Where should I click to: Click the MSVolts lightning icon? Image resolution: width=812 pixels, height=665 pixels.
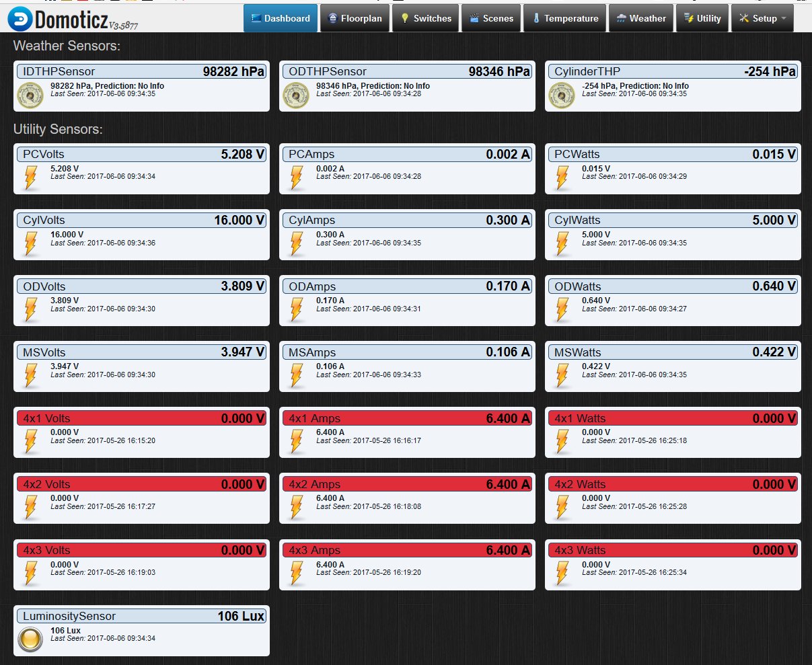pos(31,375)
